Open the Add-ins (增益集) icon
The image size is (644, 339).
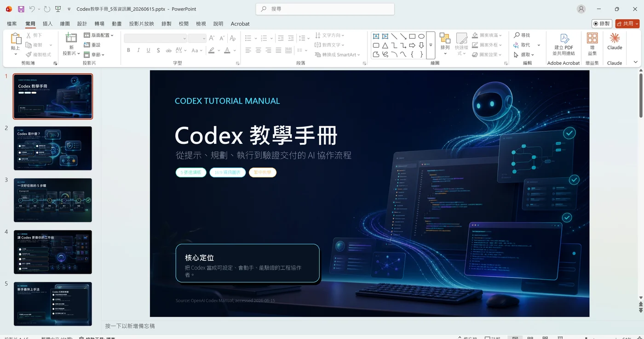tap(592, 38)
